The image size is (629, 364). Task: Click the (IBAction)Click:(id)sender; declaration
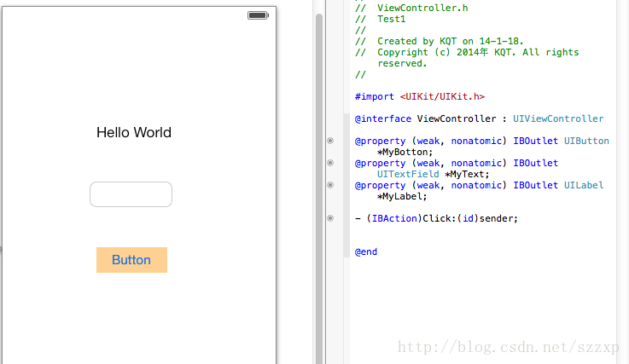pyautogui.click(x=436, y=218)
